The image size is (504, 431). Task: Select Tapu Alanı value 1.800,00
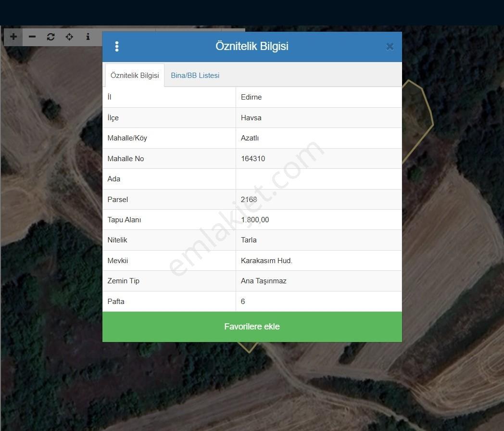[x=255, y=220]
